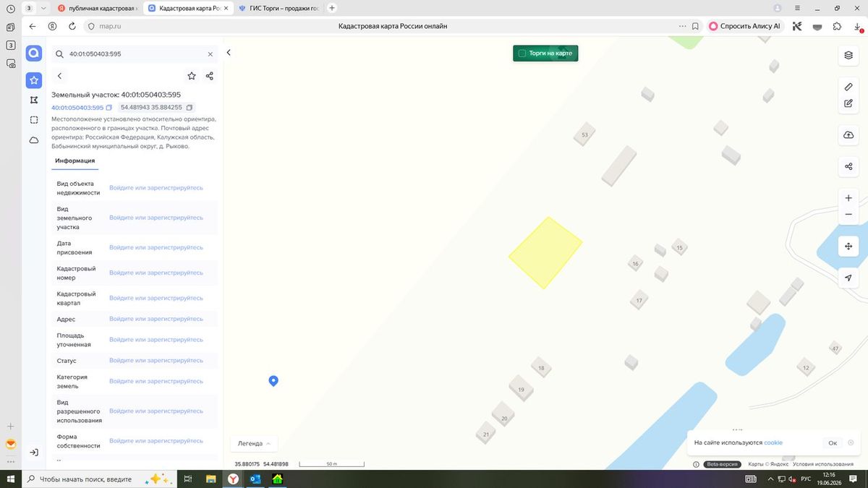Click cadastral number link 40:01:050403:595
Viewport: 868px width, 488px height.
pos(77,108)
